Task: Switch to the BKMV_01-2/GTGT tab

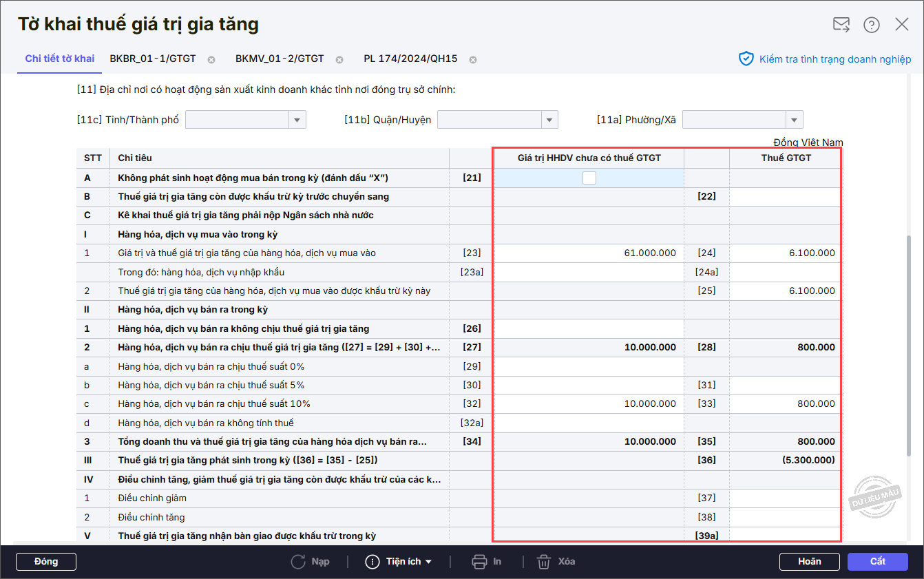Action: point(280,59)
